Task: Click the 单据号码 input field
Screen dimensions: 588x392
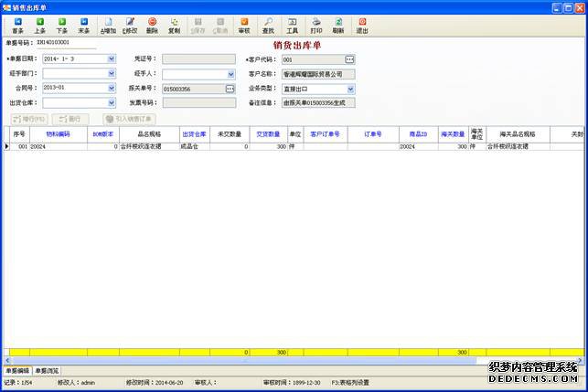Action: tap(65, 43)
